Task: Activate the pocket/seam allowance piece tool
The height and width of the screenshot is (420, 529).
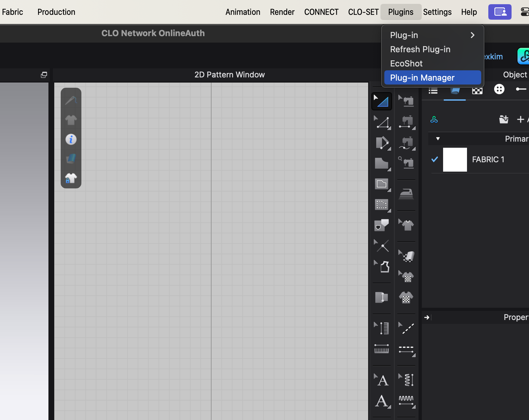Action: 382,225
